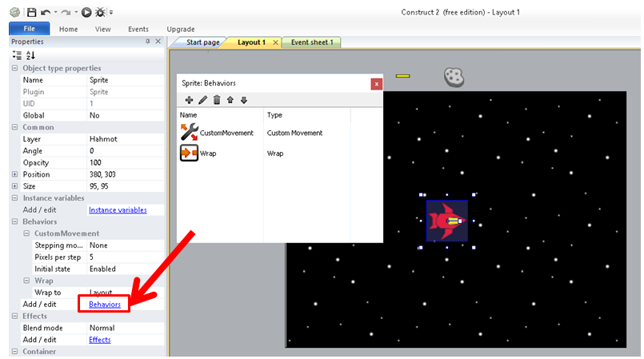The height and width of the screenshot is (359, 644).
Task: Delete behavior using the trash icon
Action: tap(216, 100)
